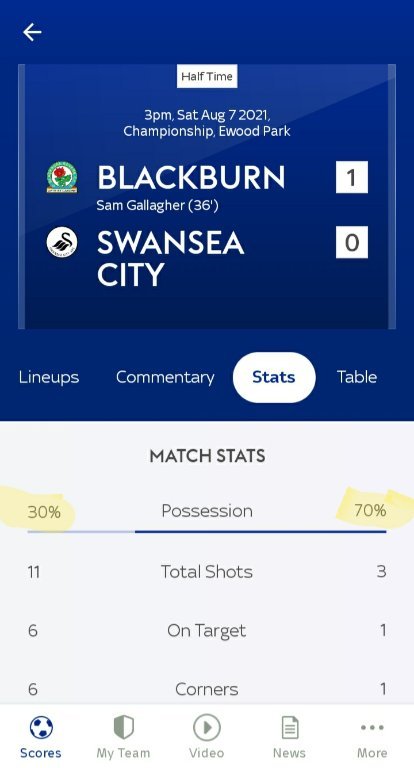Image resolution: width=414 pixels, height=768 pixels.
Task: Tap Sam Gallagher (36') scorer text
Action: pos(157,205)
